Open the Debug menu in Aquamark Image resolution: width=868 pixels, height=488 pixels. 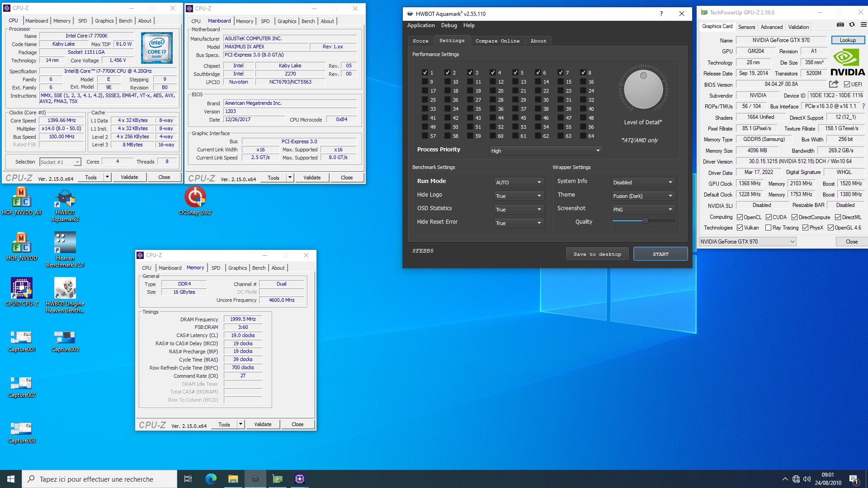click(x=449, y=25)
